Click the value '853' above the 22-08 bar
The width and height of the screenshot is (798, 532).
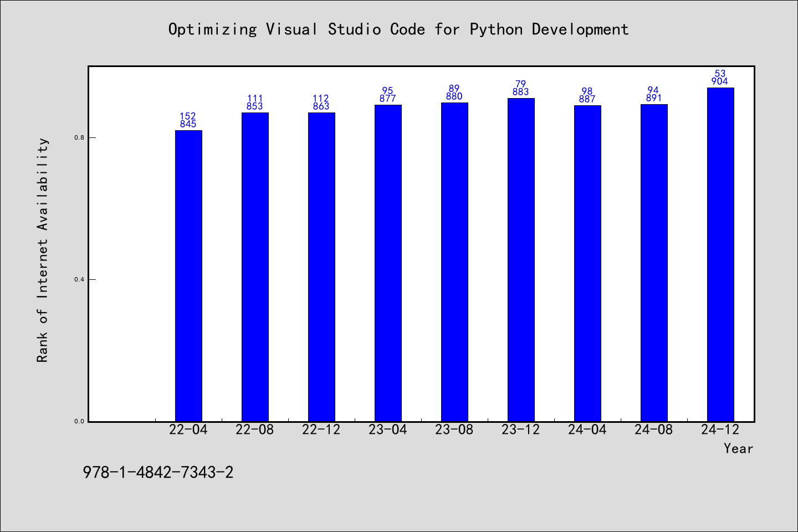(255, 106)
